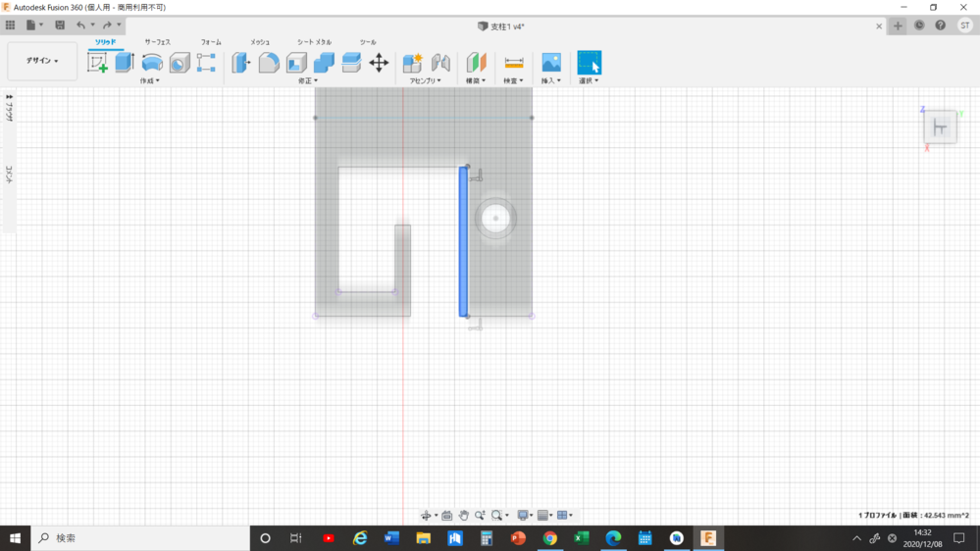Expand the アセンブリ dropdown menu
Screen dimensions: 980x551
(x=425, y=81)
